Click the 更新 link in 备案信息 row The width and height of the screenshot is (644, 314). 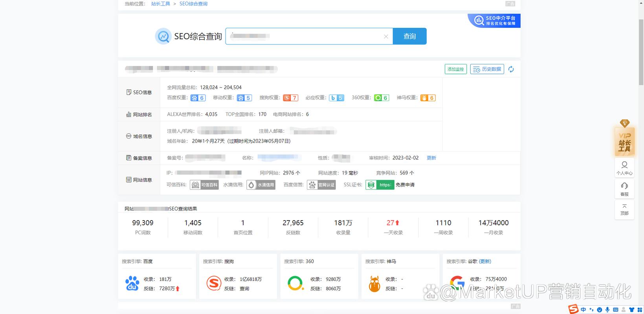(x=431, y=158)
